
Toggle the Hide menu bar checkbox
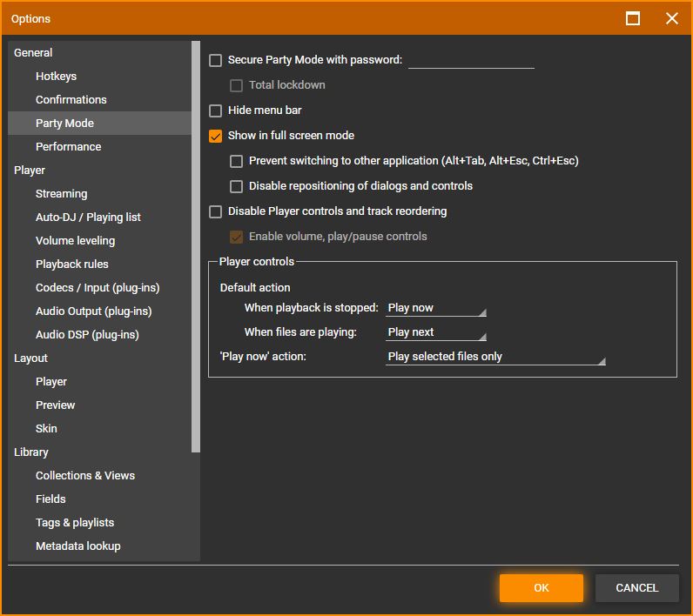216,111
